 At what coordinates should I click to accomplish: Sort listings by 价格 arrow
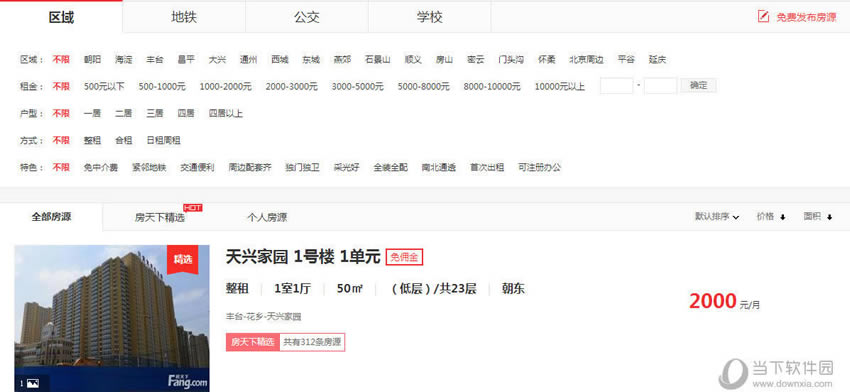pyautogui.click(x=782, y=217)
